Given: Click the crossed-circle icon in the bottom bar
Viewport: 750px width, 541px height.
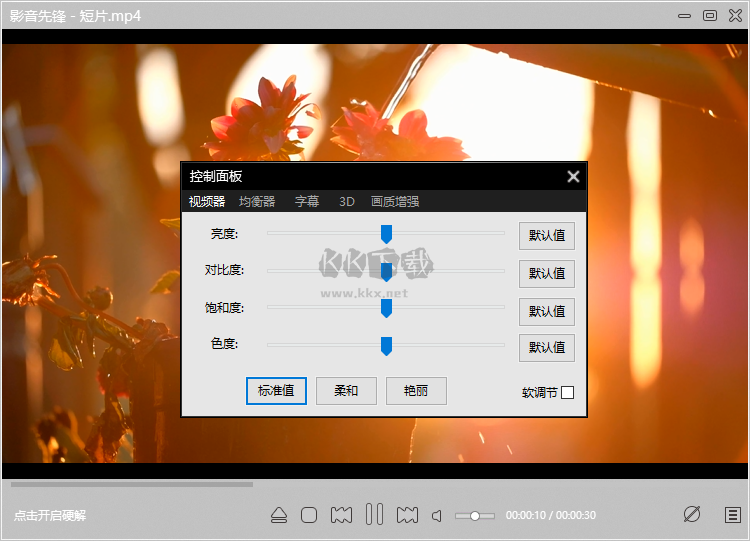Looking at the screenshot, I should (x=691, y=514).
